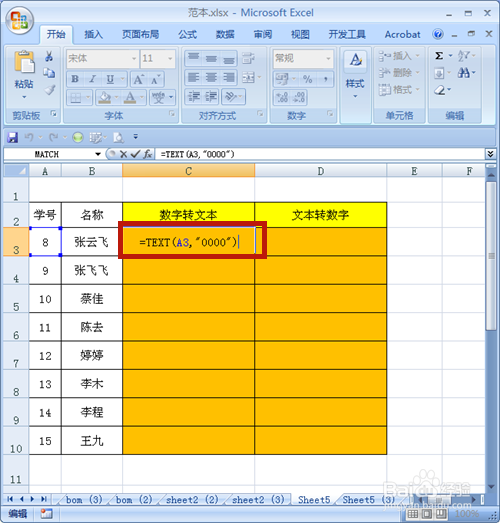Open the 插入 insert cells dropdown
Image resolution: width=500 pixels, height=523 pixels.
point(399,56)
